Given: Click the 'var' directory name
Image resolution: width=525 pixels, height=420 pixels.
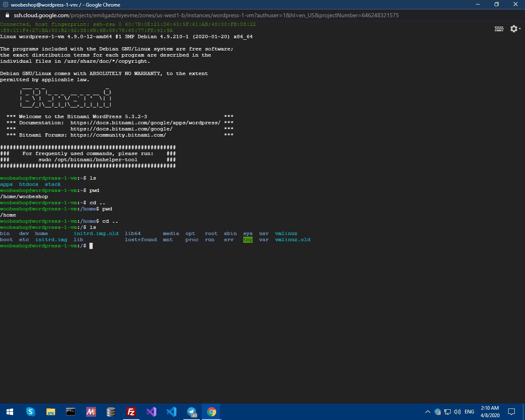Looking at the screenshot, I should click(x=264, y=240).
